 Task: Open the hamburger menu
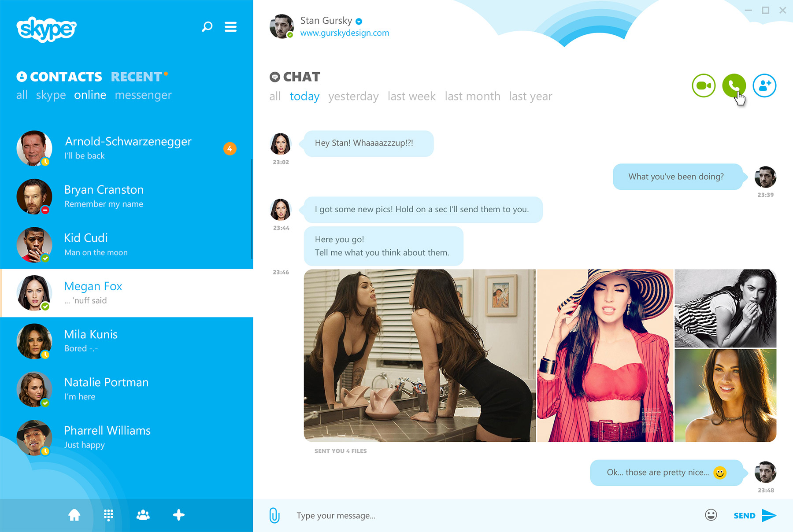pyautogui.click(x=230, y=27)
